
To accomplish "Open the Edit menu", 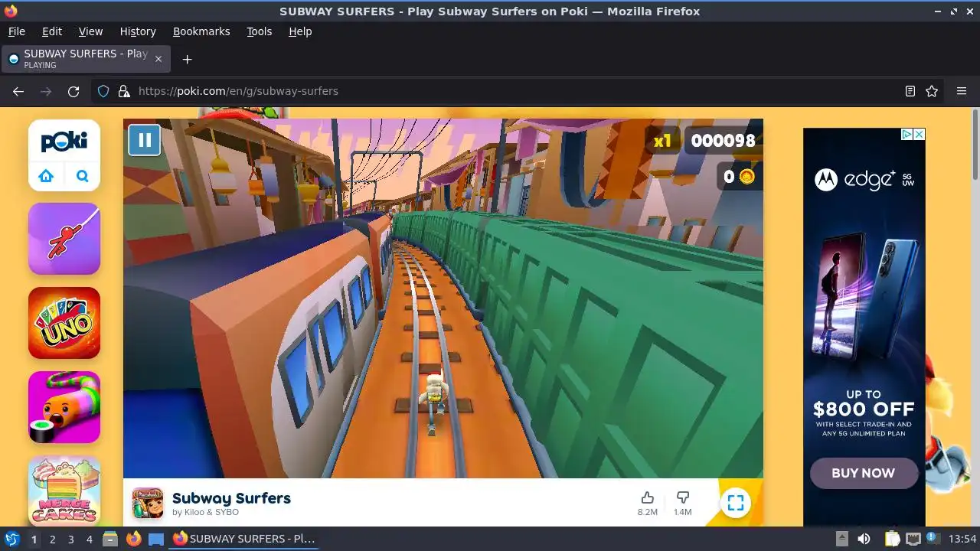I will [x=52, y=31].
